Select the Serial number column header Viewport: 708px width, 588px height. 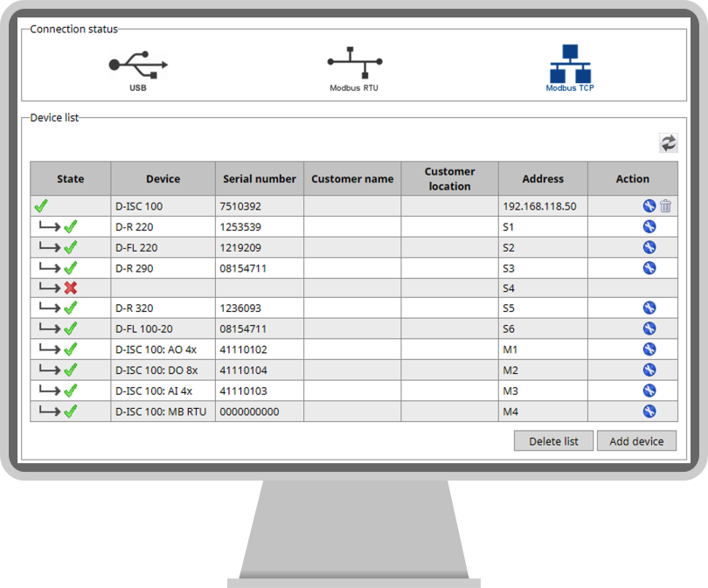[259, 178]
